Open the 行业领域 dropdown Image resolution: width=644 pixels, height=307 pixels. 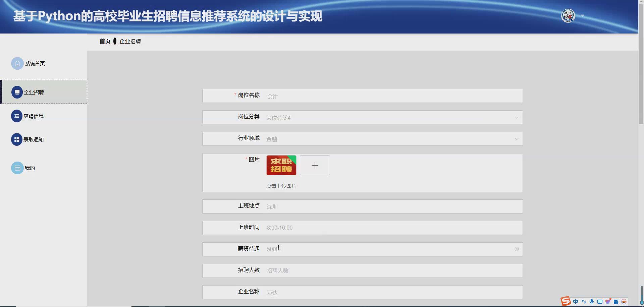click(x=362, y=139)
